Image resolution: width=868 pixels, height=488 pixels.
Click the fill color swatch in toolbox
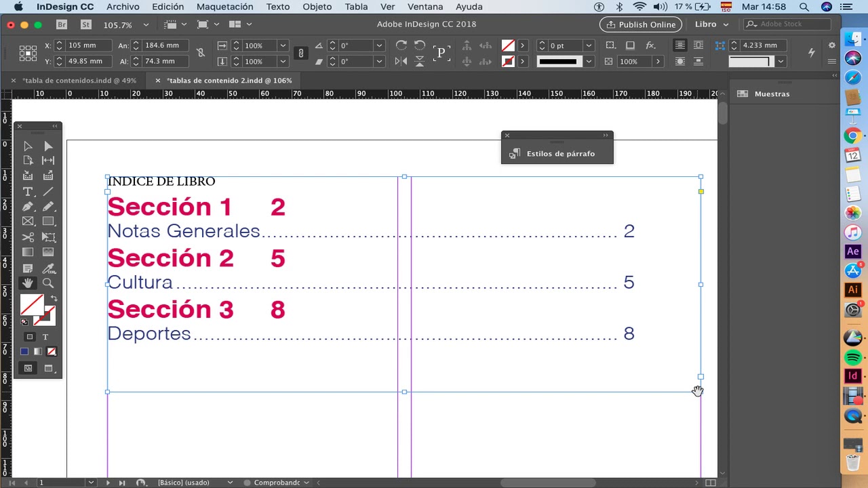32,306
